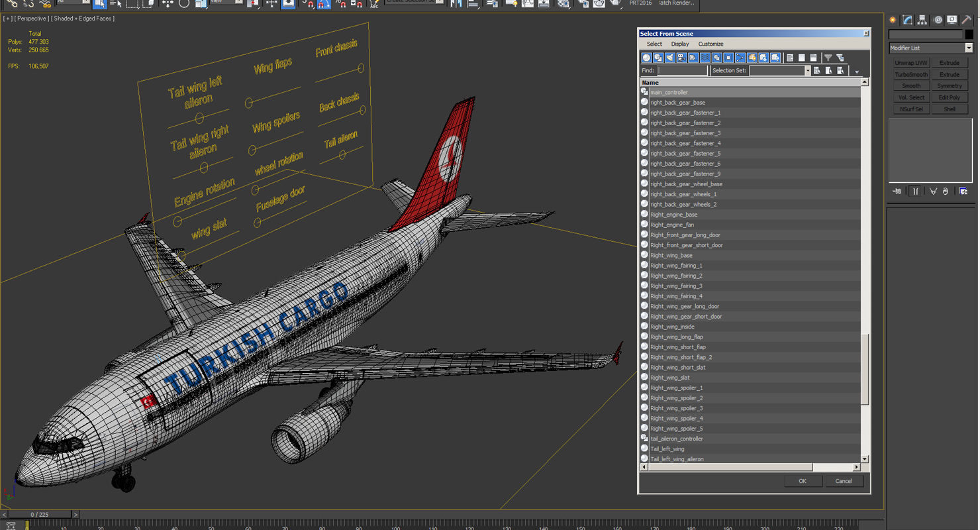Image resolution: width=980 pixels, height=530 pixels.
Task: Toggle Display Lights filter button
Action: 670,58
